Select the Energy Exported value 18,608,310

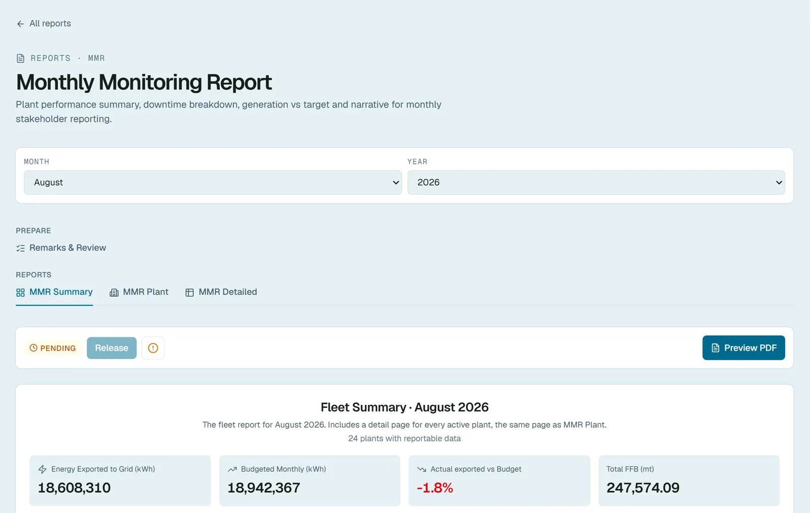74,488
